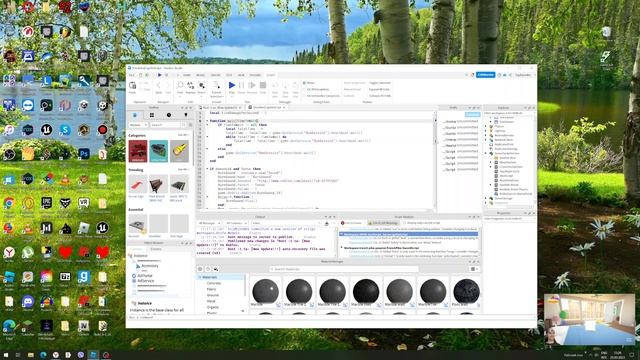Select the first Marble material sphere
The image size is (640, 360).
click(266, 291)
